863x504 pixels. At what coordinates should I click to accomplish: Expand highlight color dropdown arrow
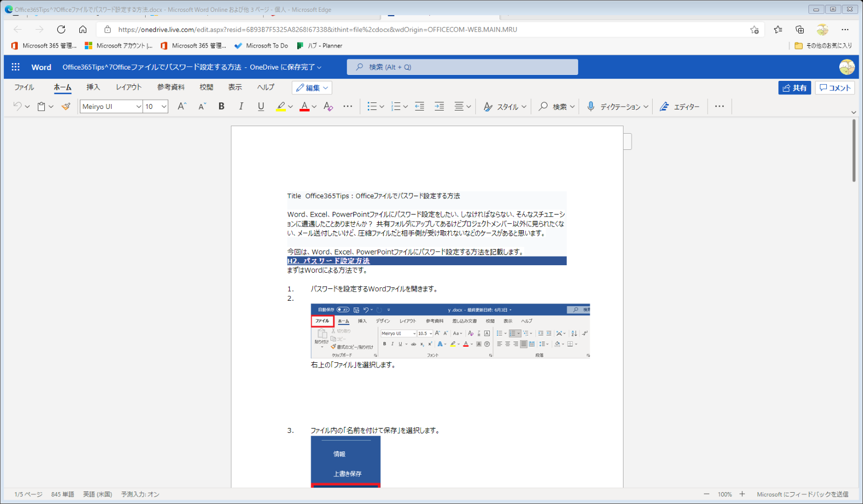[x=291, y=107]
